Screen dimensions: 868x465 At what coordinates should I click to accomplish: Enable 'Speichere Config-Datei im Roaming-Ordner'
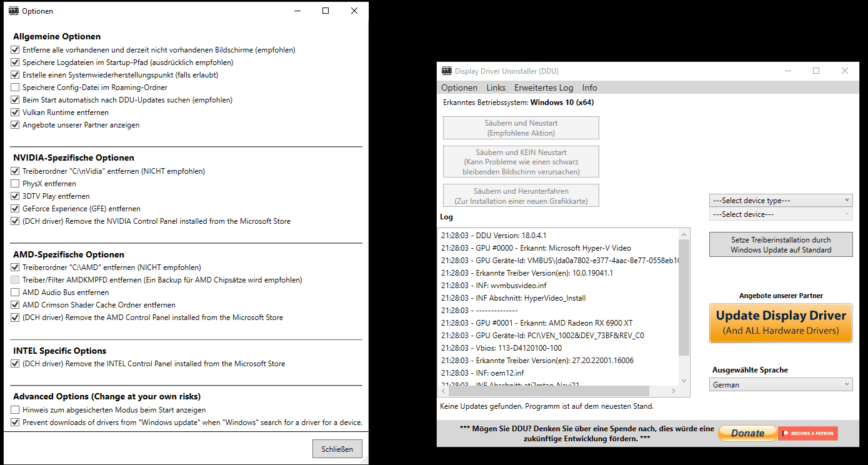15,87
